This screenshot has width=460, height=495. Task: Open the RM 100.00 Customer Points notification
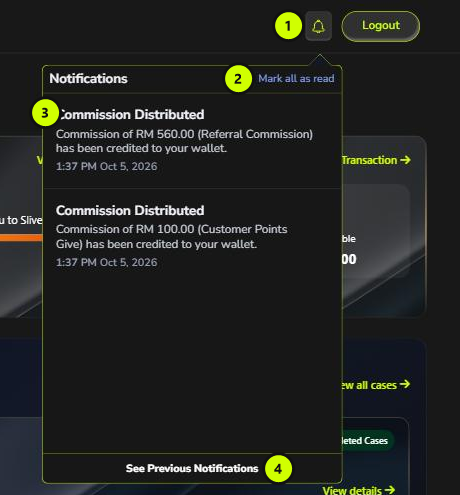192,236
